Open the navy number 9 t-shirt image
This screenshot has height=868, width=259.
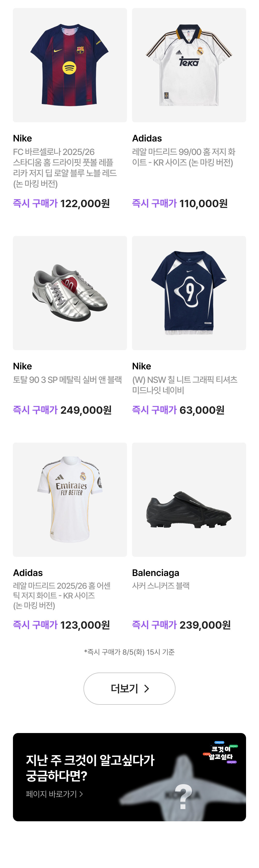click(189, 293)
